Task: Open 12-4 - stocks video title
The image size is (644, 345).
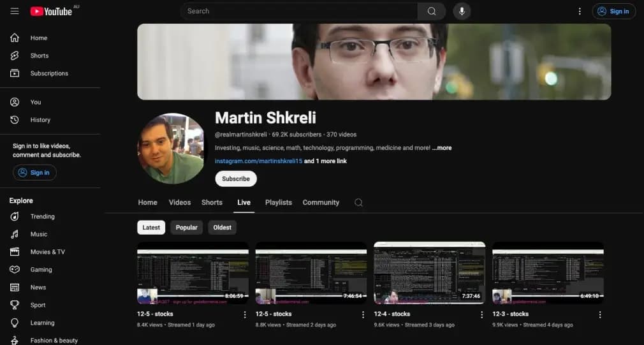Action: tap(392, 314)
